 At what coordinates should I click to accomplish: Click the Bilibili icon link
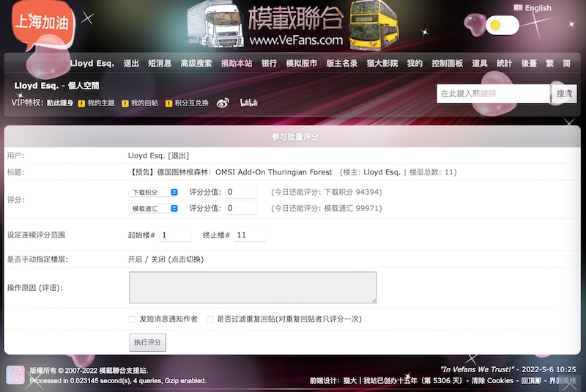[x=248, y=103]
